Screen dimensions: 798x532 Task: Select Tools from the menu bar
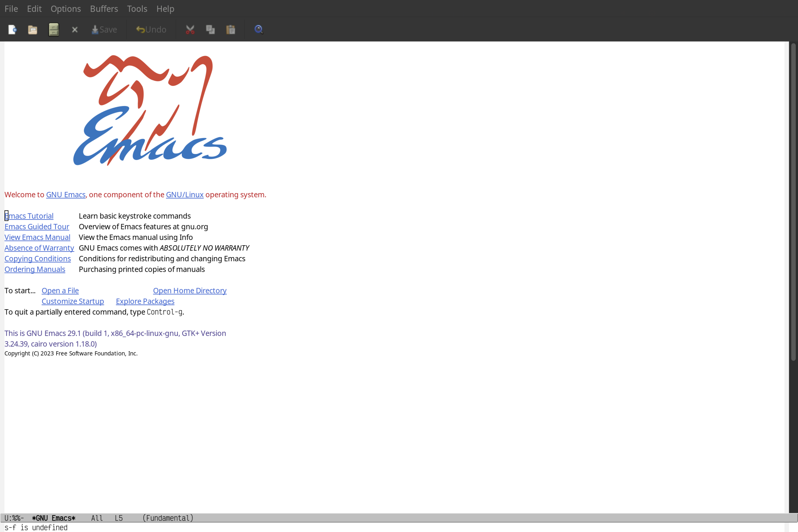[137, 8]
